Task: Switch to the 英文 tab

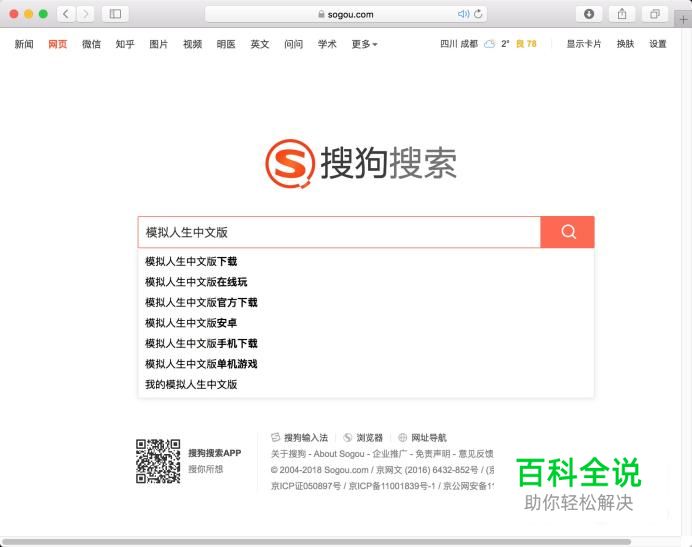Action: tap(260, 44)
